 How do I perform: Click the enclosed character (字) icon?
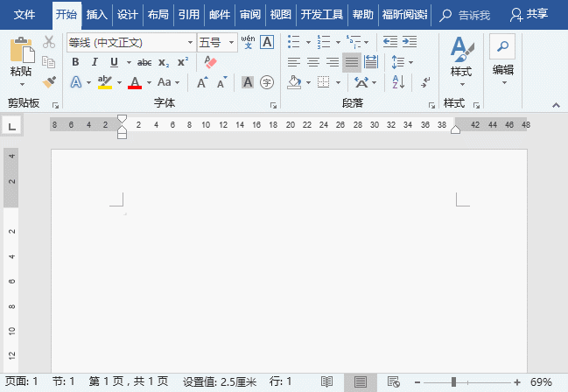coord(267,82)
